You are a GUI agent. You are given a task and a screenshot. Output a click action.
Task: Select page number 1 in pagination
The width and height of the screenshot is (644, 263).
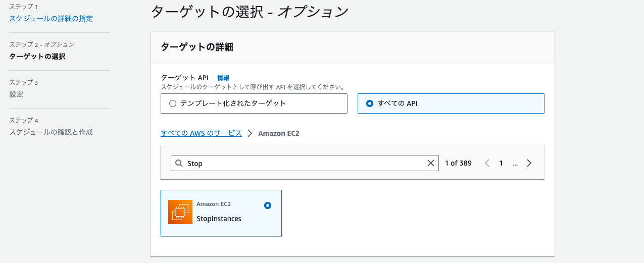pyautogui.click(x=501, y=163)
